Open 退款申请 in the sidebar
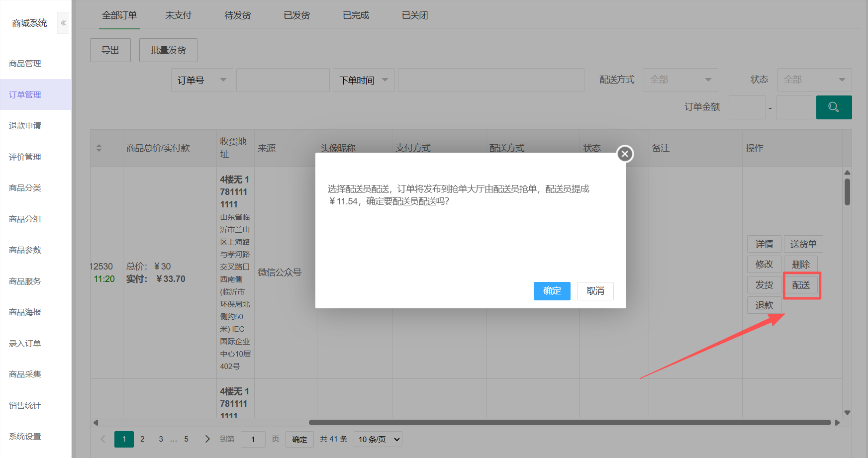 (25, 126)
